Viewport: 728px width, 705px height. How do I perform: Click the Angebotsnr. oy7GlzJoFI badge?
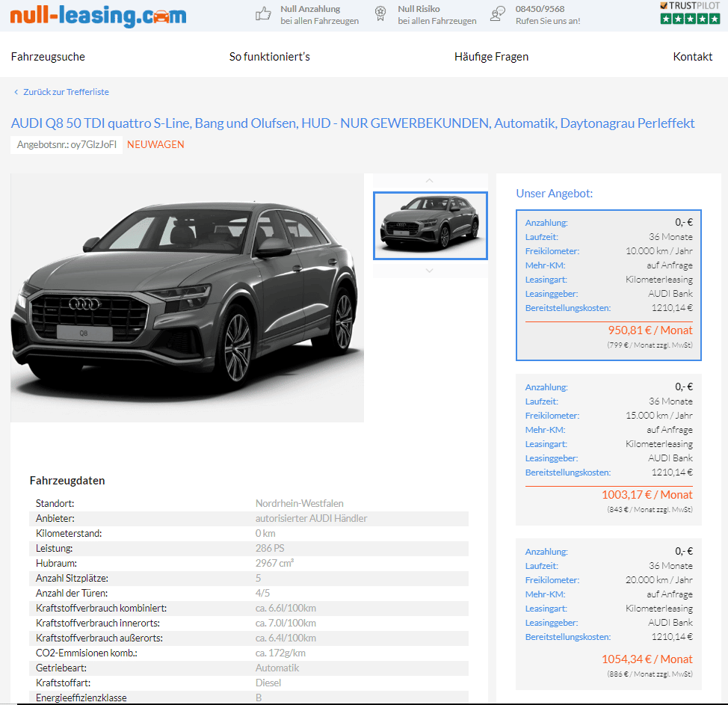point(67,144)
